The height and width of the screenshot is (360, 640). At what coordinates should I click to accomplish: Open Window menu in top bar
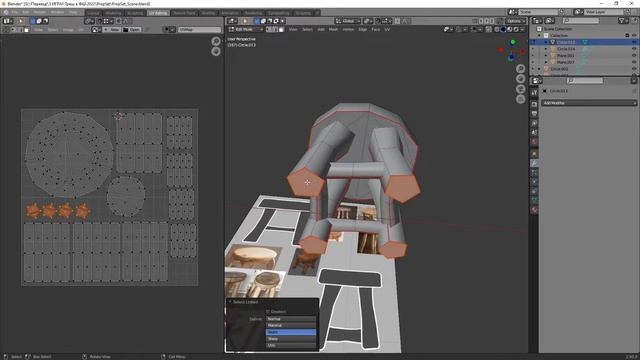57,12
